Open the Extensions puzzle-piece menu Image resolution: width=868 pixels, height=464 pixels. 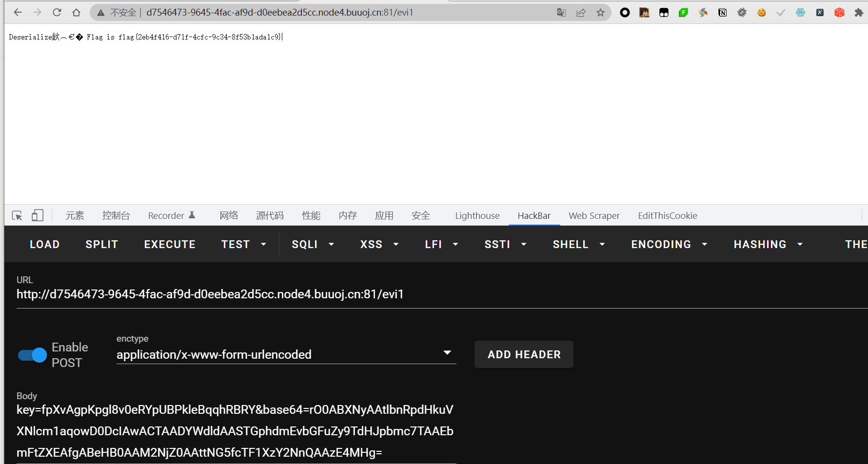859,13
